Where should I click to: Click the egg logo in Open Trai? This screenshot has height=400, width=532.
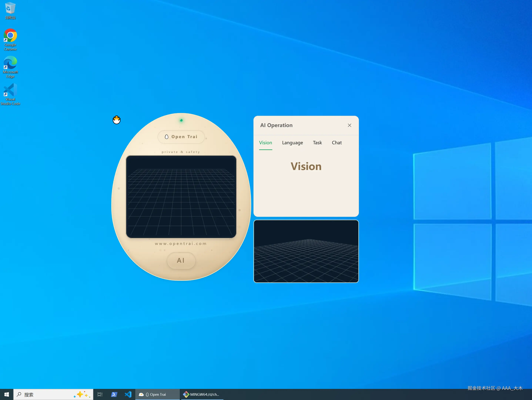click(x=166, y=137)
